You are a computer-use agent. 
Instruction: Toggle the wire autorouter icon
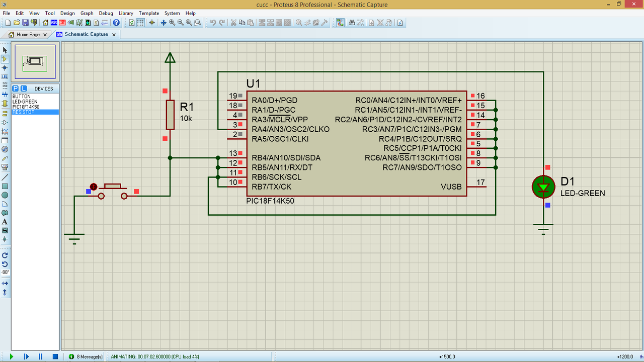tap(341, 23)
